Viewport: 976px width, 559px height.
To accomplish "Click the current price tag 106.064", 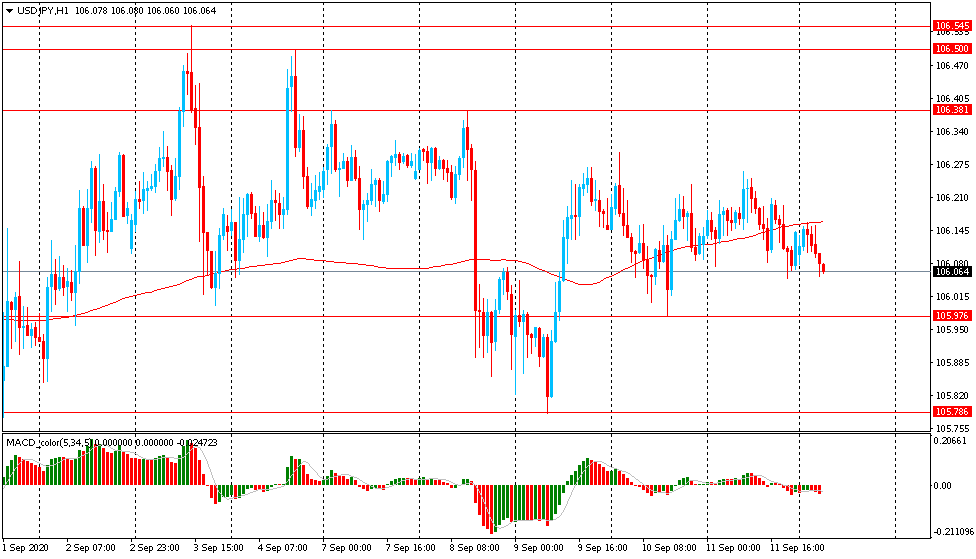I will pyautogui.click(x=951, y=271).
